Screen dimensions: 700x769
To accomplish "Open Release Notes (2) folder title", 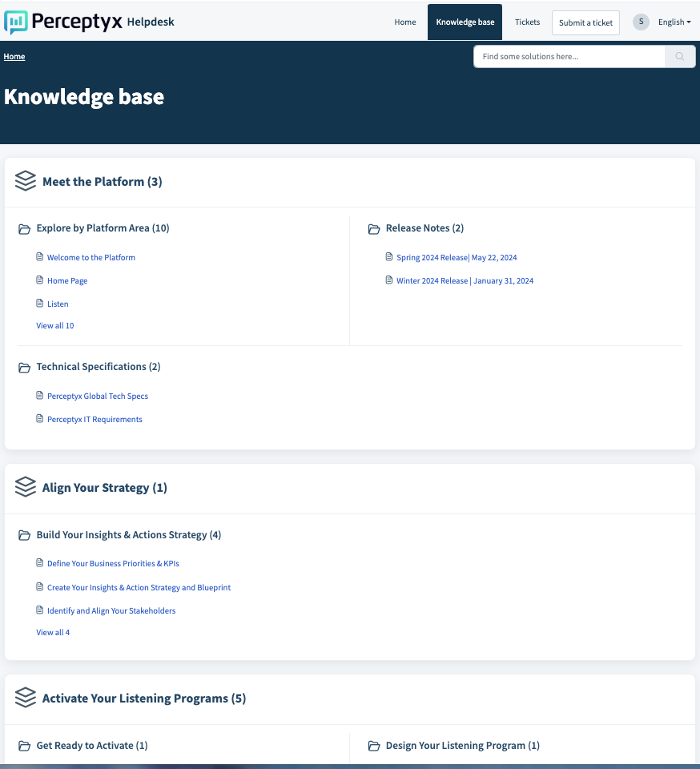I will tap(424, 228).
